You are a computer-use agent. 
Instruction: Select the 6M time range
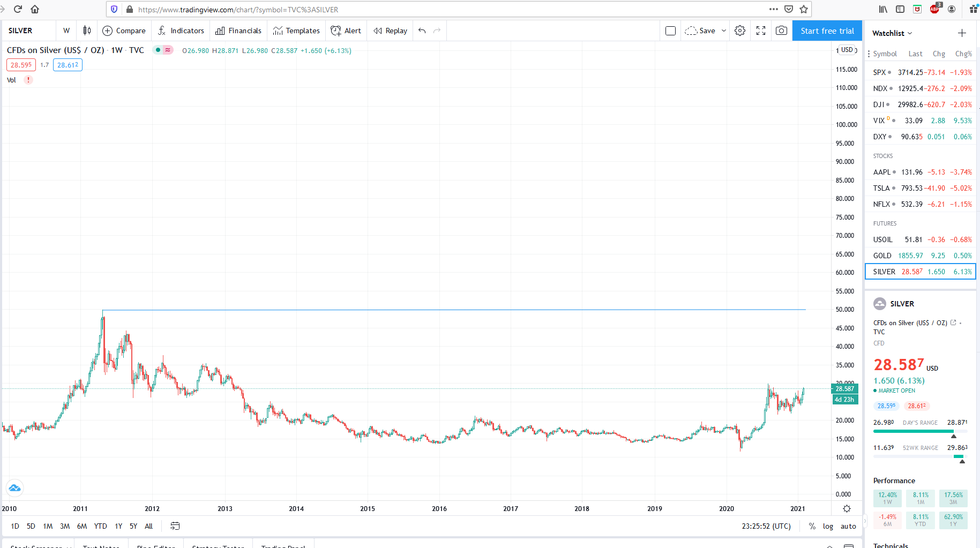pos(82,526)
